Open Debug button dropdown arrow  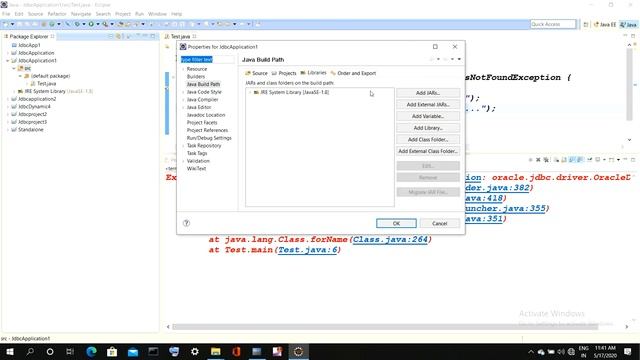pos(84,24)
